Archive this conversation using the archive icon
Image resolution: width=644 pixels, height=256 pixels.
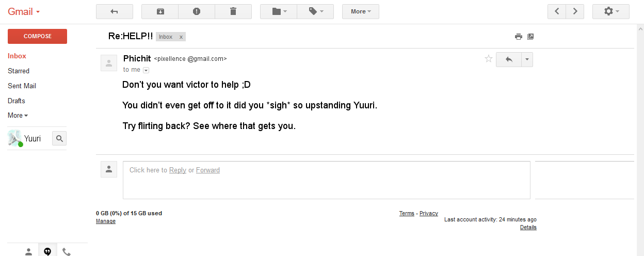point(159,11)
